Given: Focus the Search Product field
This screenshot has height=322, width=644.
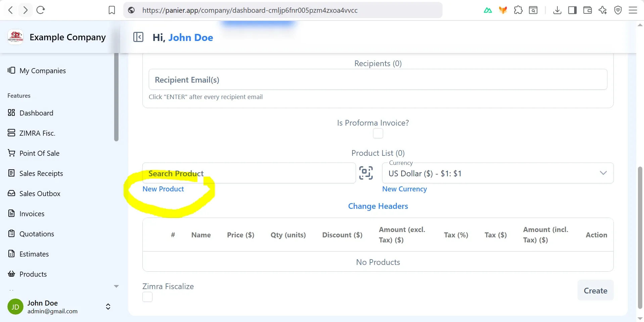Looking at the screenshot, I should [x=249, y=173].
